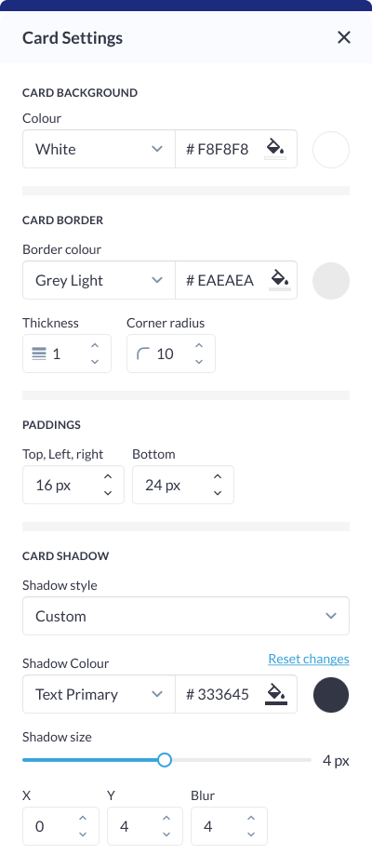Click the corner radius curve icon
The width and height of the screenshot is (372, 868).
coord(143,354)
